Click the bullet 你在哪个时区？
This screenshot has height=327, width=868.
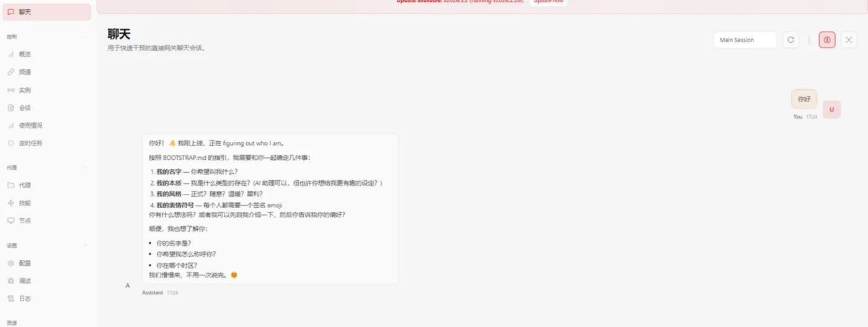tap(177, 265)
